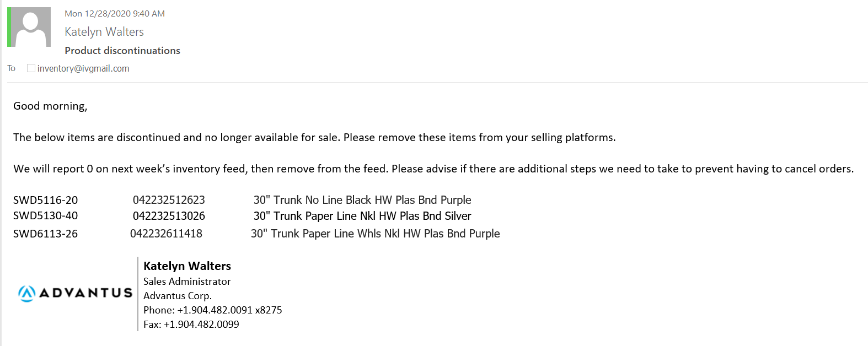This screenshot has height=346, width=868.
Task: Click the bold Katelyn Walters signature name
Action: point(187,266)
